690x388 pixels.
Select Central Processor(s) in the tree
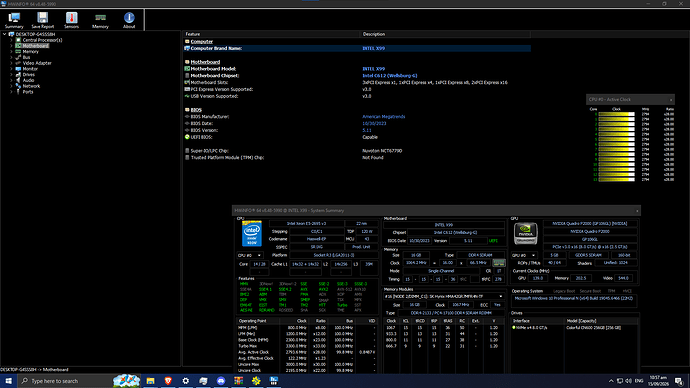pyautogui.click(x=42, y=40)
